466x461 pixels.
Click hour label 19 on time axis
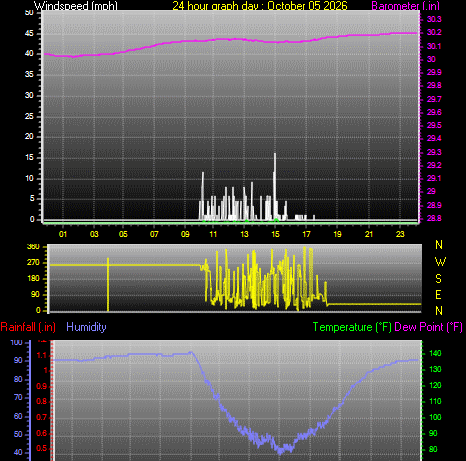point(337,234)
